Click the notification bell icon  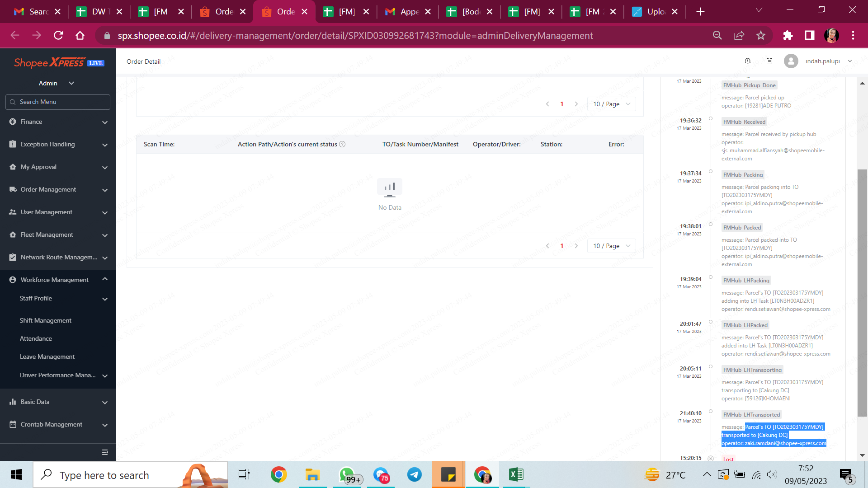coord(748,61)
